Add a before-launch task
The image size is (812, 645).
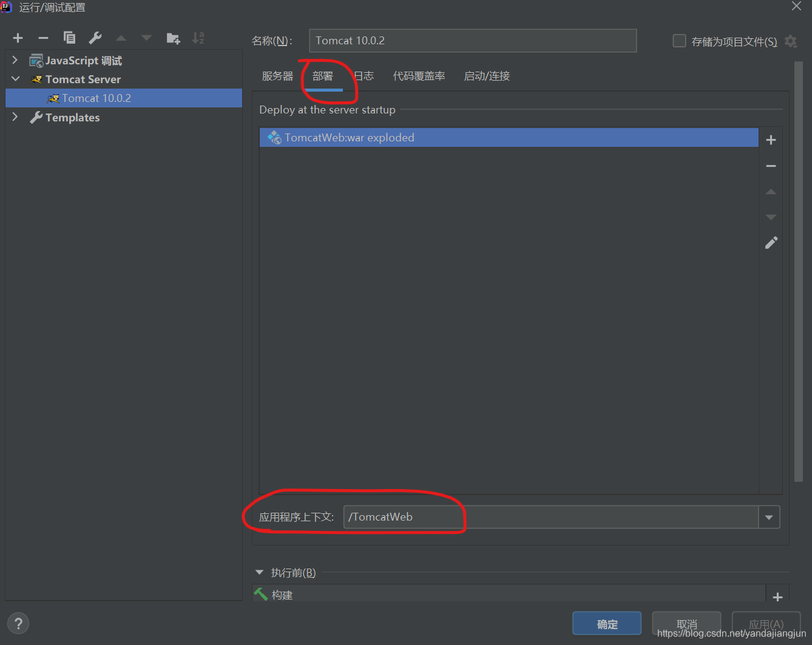click(x=777, y=597)
